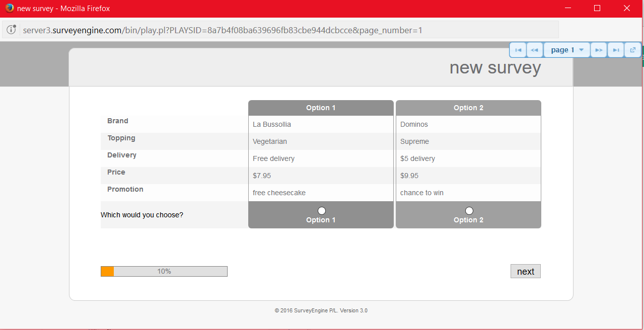Click the SurveyEngine copyright footer text
The width and height of the screenshot is (644, 330).
tap(321, 310)
